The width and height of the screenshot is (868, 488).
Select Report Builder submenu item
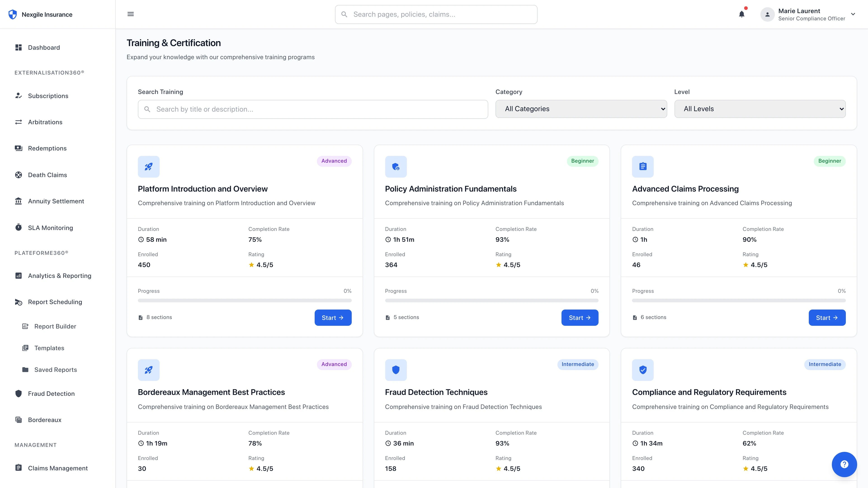(55, 326)
